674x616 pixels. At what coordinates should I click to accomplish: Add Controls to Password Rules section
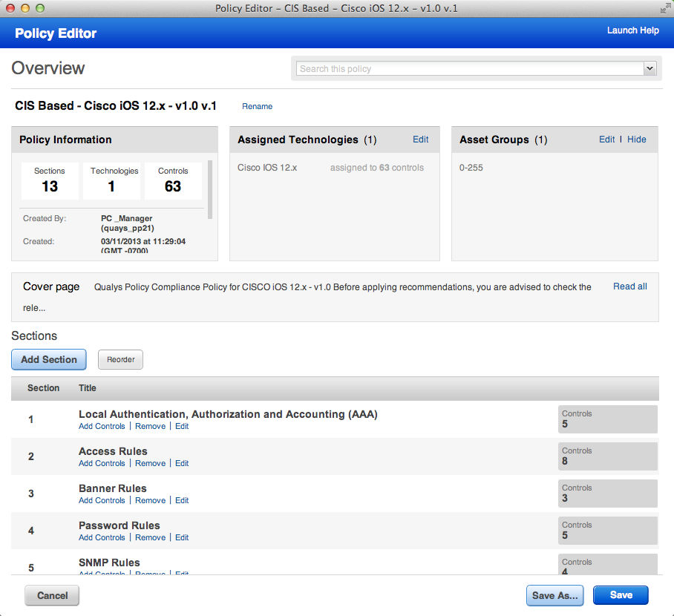(x=102, y=537)
